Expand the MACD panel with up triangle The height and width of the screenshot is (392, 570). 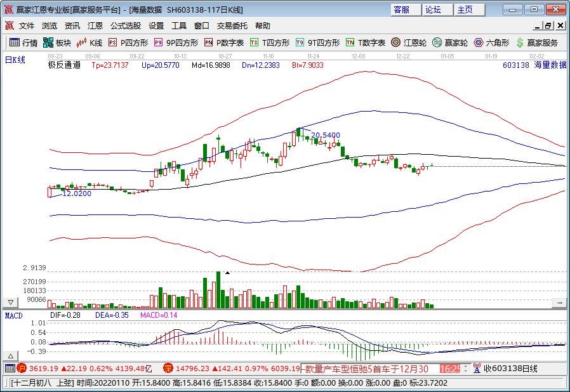point(11,356)
